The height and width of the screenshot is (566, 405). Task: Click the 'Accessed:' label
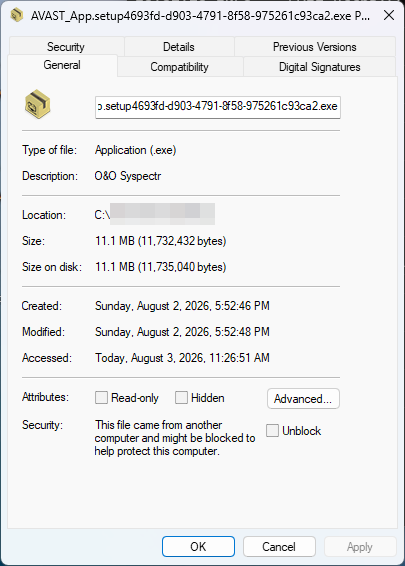pos(47,358)
